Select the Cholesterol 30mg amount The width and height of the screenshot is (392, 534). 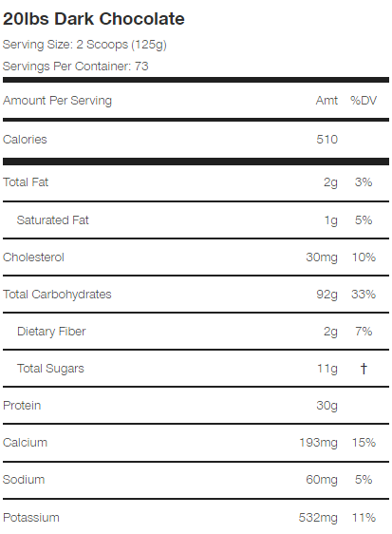322,257
